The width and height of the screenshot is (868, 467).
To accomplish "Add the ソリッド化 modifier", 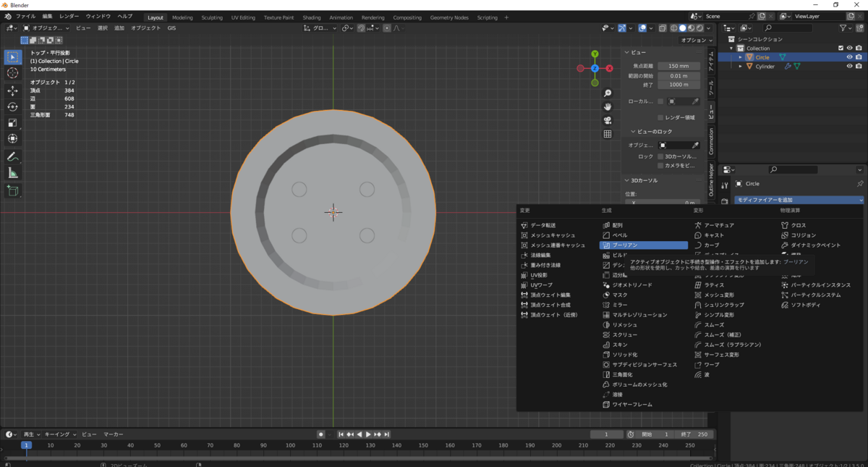I will tap(624, 355).
